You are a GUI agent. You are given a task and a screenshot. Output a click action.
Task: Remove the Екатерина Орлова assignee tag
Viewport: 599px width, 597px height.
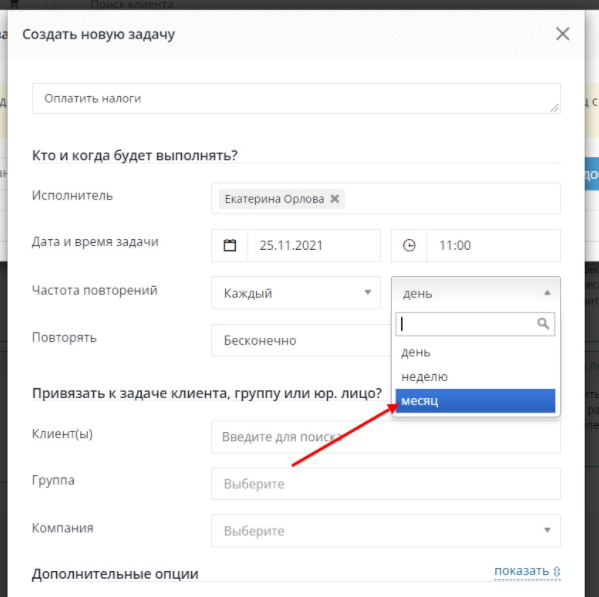pos(335,199)
